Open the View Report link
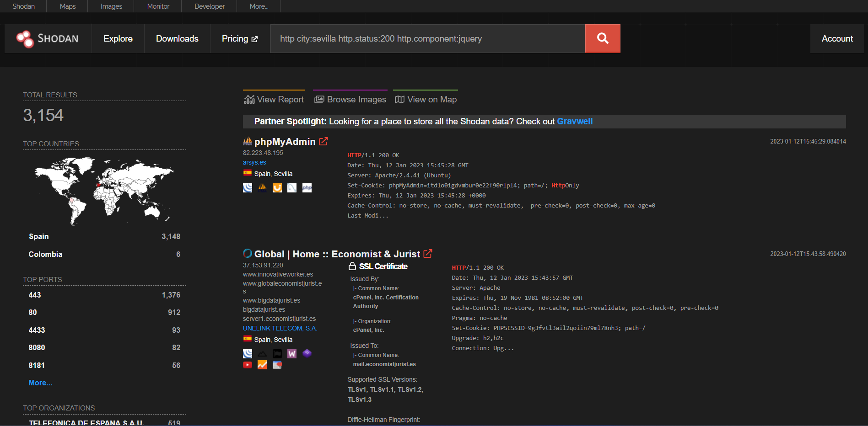Screen dimensions: 868x426 274,99
